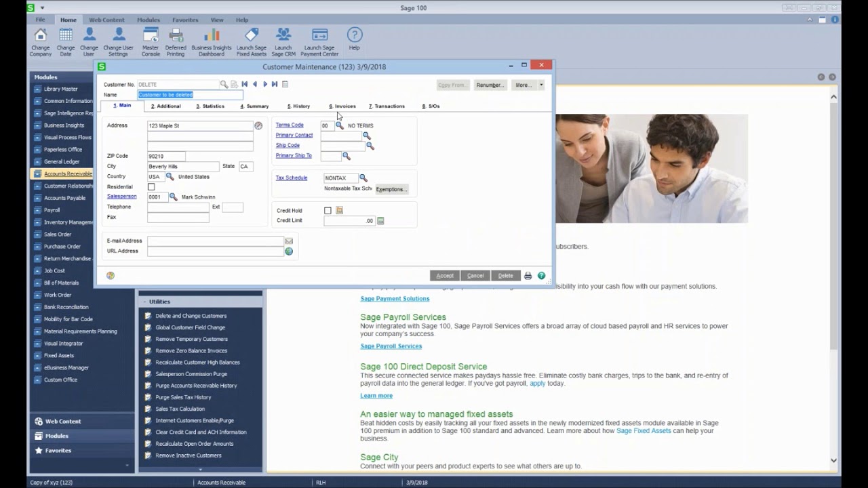
Task: Click the Change User icon
Action: pos(89,41)
